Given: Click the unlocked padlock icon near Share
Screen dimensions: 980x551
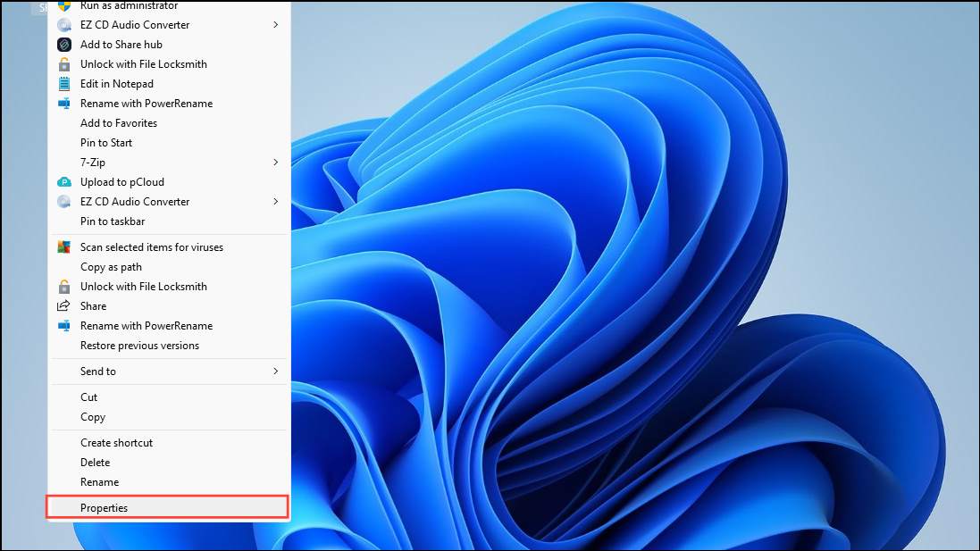Looking at the screenshot, I should [63, 286].
